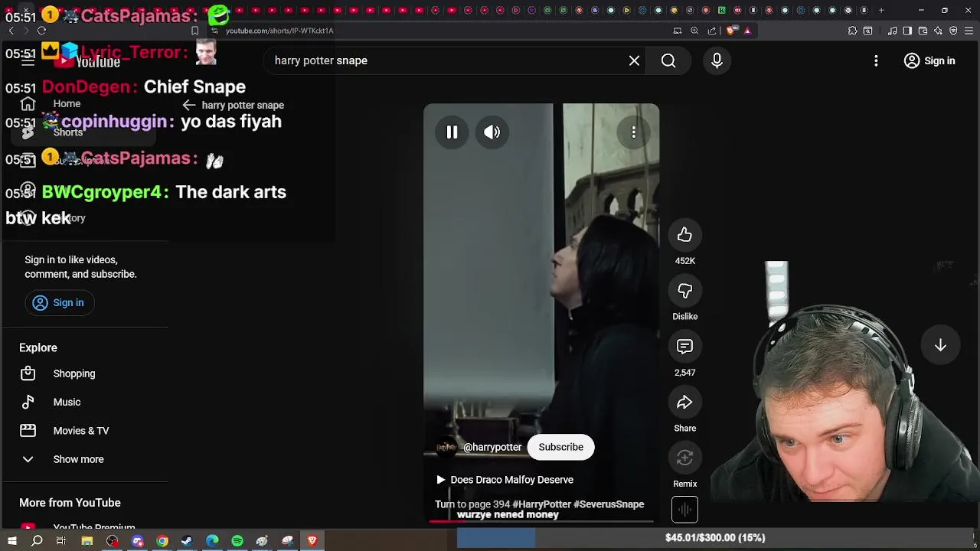
Task: Share the Shorts video
Action: (684, 403)
